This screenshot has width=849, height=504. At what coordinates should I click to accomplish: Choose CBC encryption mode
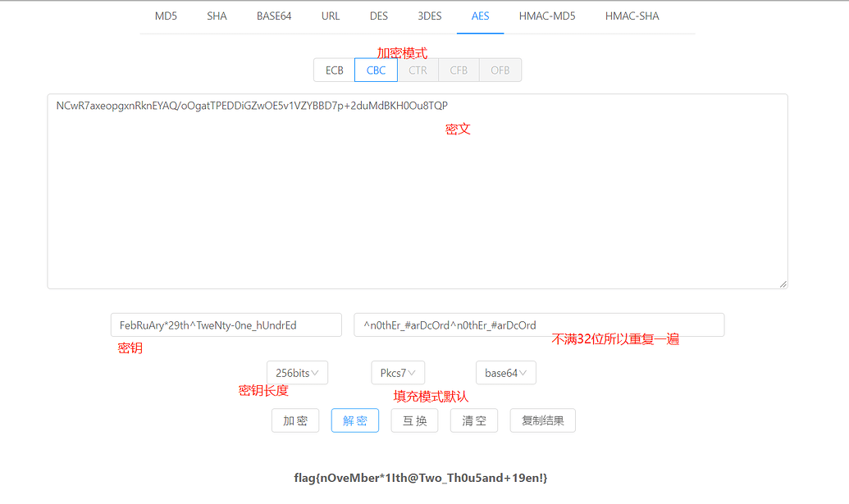(376, 70)
